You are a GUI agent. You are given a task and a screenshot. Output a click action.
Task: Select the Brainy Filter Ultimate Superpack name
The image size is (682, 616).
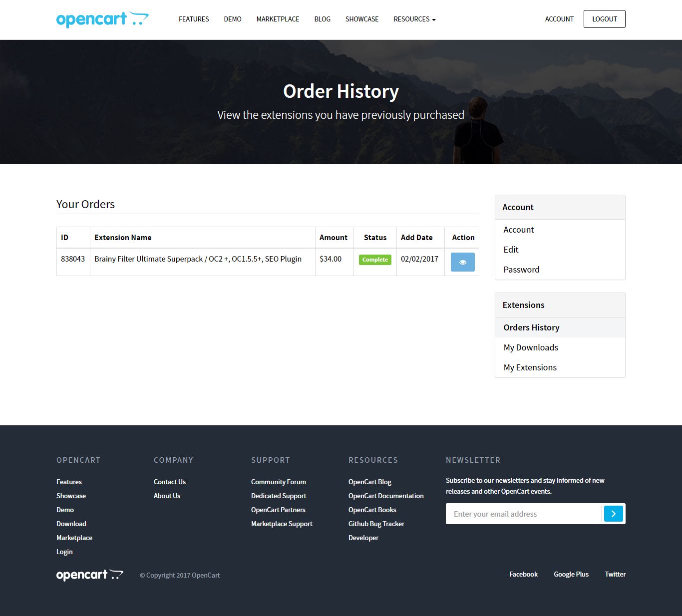[198, 259]
